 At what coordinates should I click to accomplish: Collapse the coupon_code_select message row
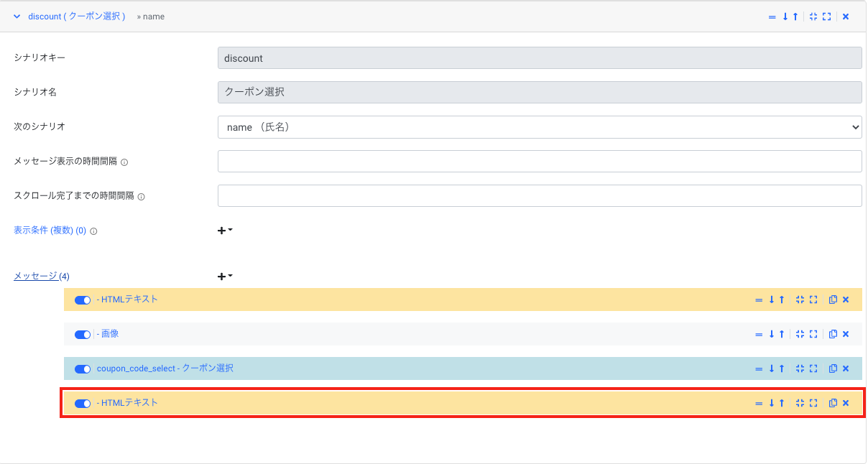pos(800,368)
